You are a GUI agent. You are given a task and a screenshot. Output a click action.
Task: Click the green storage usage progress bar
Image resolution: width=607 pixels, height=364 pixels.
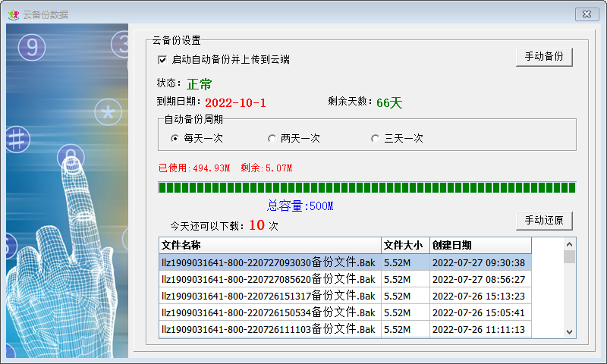pyautogui.click(x=367, y=187)
